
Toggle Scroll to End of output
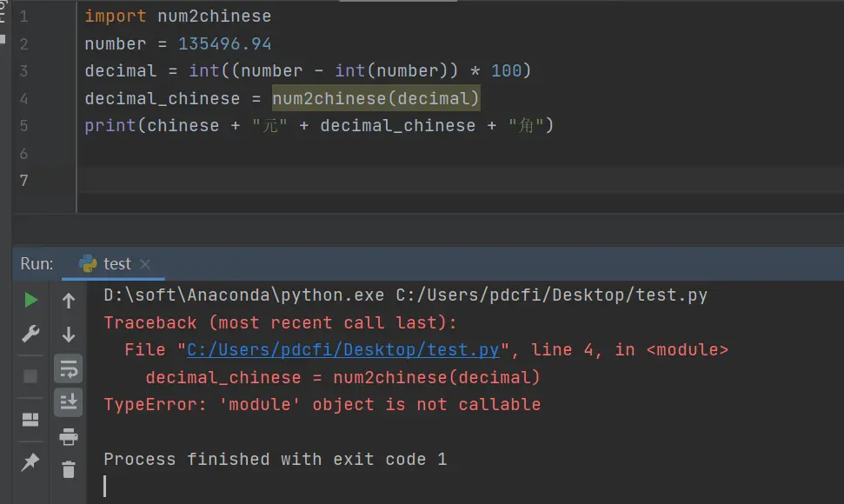[69, 401]
